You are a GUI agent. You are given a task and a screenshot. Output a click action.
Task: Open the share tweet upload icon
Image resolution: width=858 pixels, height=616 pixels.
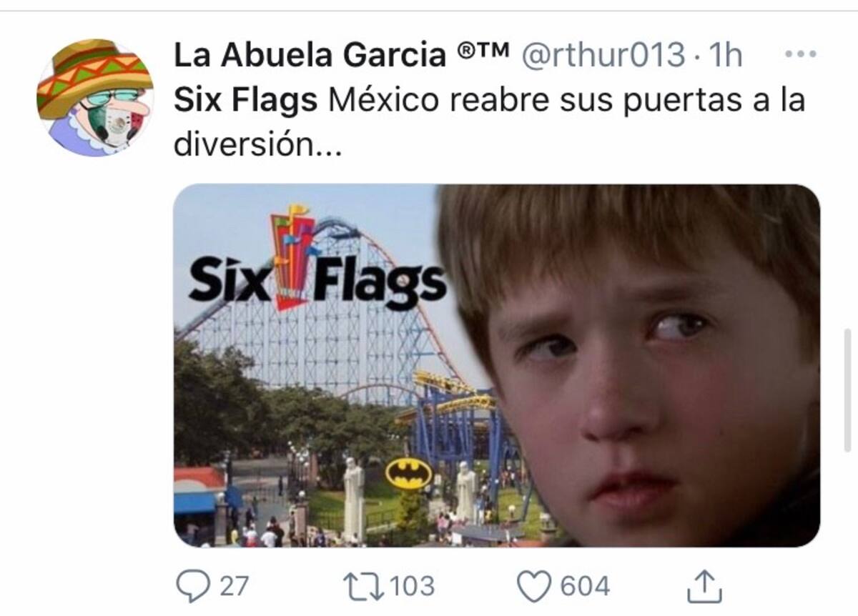point(705,585)
